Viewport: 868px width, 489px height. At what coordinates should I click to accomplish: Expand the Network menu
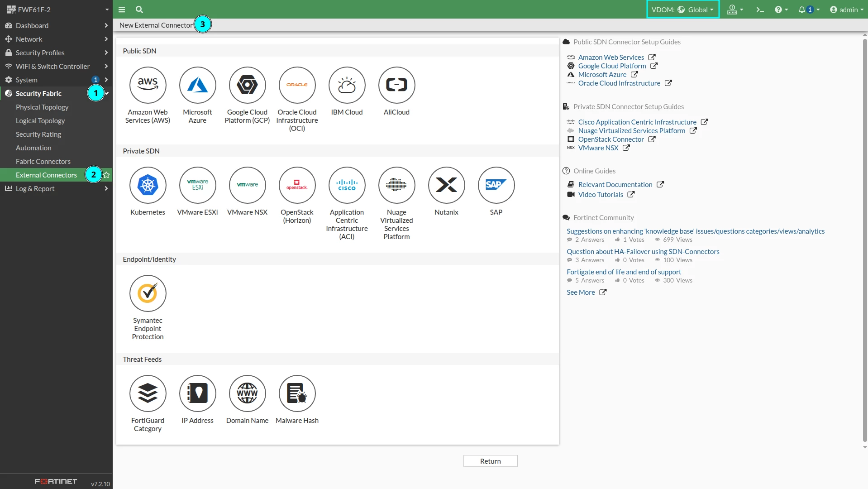click(x=56, y=39)
